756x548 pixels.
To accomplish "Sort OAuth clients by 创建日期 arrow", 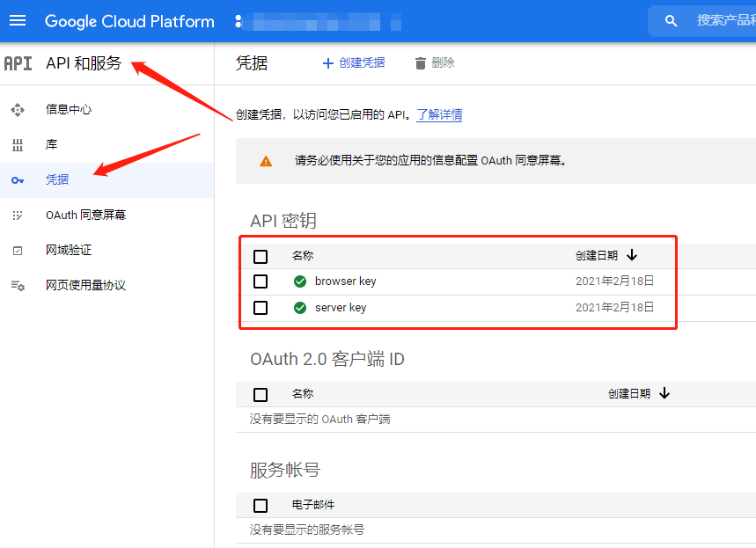I will (x=664, y=393).
